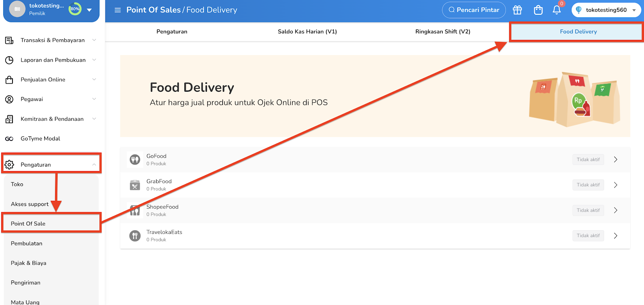
Task: Open GrabFood details arrow
Action: pyautogui.click(x=615, y=185)
